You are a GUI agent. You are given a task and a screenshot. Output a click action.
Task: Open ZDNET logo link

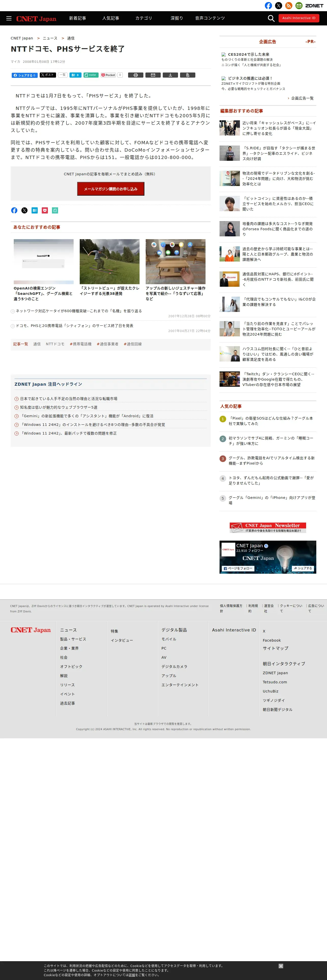[314, 6]
